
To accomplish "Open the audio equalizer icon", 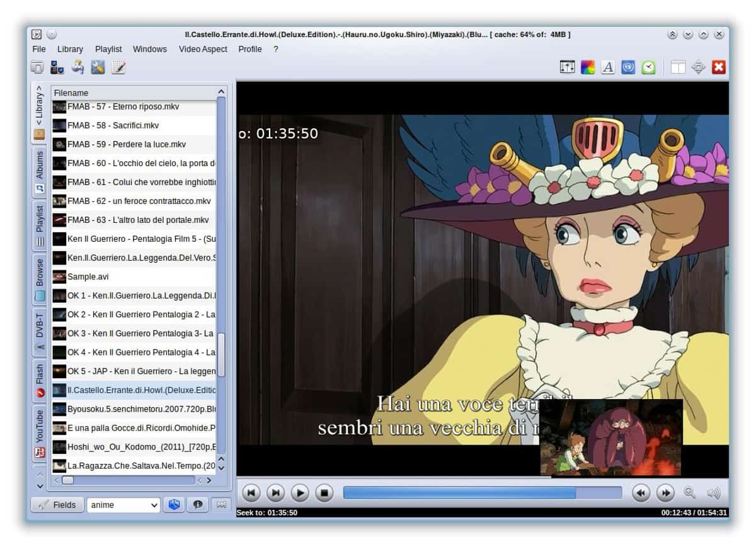I will [x=567, y=67].
